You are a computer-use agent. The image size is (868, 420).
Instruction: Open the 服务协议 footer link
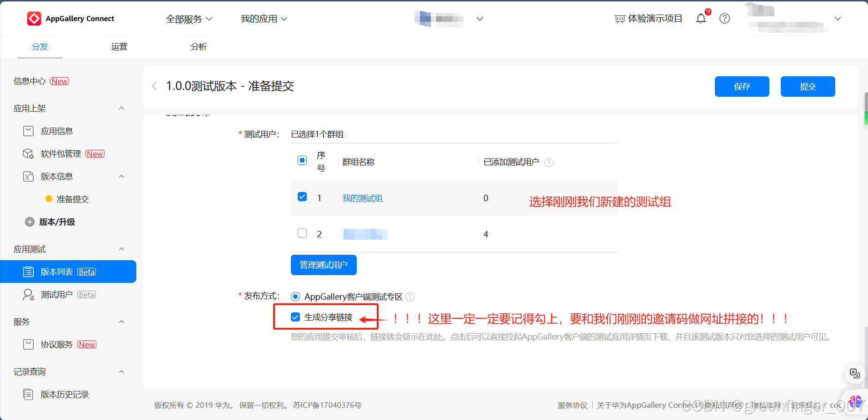pyautogui.click(x=573, y=405)
